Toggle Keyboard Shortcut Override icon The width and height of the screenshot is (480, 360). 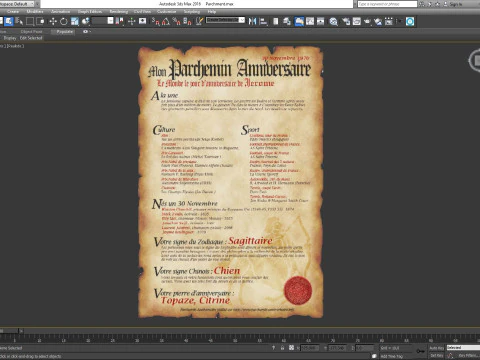[143, 21]
